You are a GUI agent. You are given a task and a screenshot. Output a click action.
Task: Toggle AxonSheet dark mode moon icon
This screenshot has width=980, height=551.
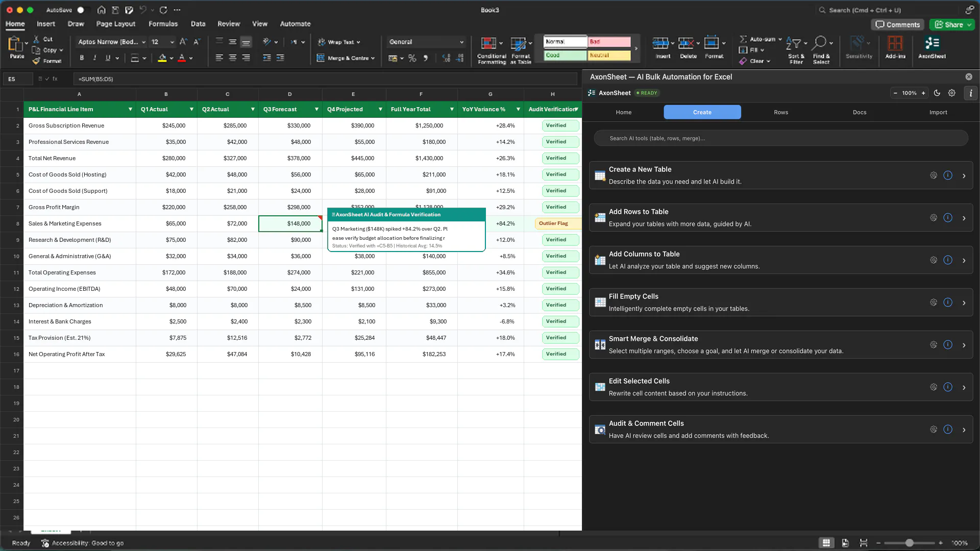click(x=937, y=93)
